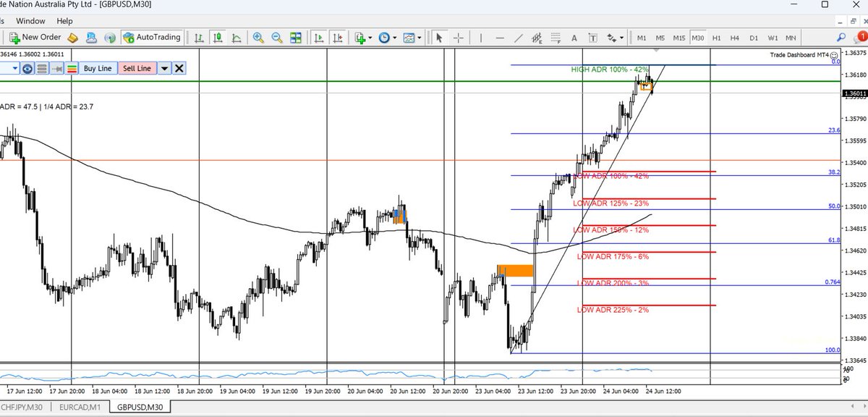The height and width of the screenshot is (417, 868).
Task: Switch timeframe to W1
Action: [773, 37]
